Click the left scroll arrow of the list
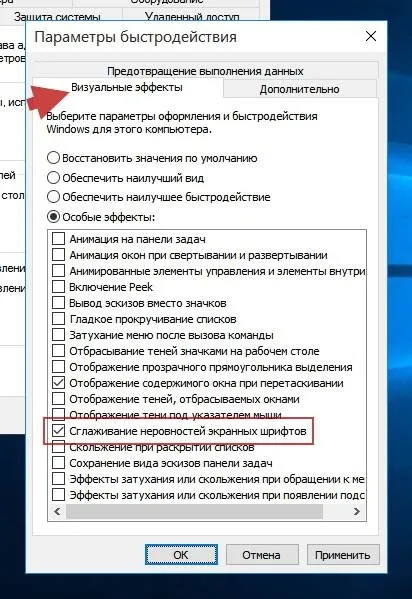The image size is (412, 599). click(x=57, y=511)
